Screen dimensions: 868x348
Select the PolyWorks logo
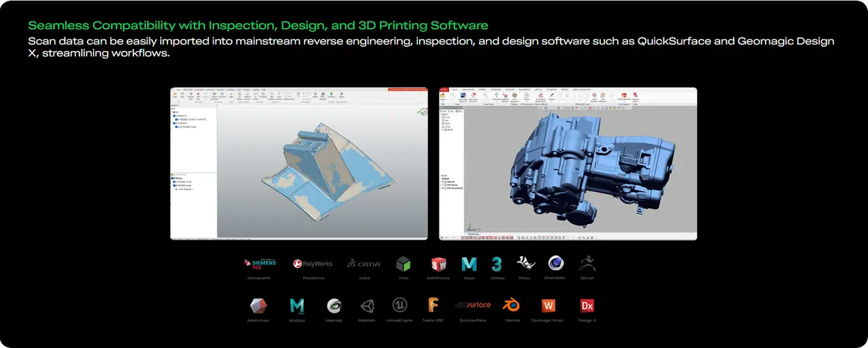tap(313, 264)
